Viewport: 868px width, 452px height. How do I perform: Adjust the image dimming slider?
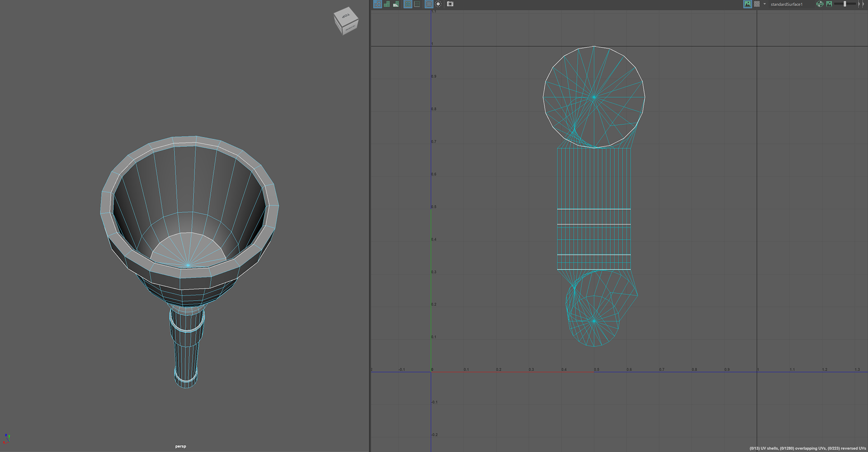click(844, 4)
